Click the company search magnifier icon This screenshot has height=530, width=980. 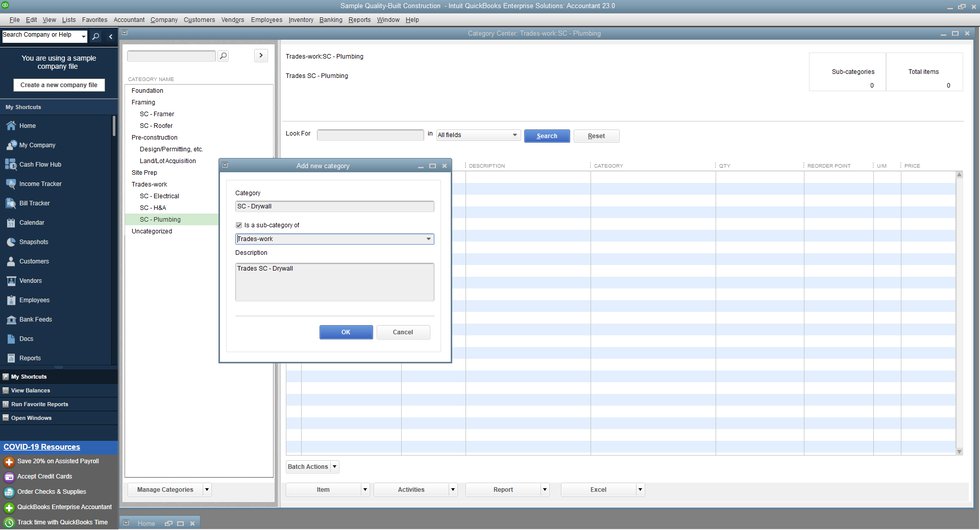point(96,36)
